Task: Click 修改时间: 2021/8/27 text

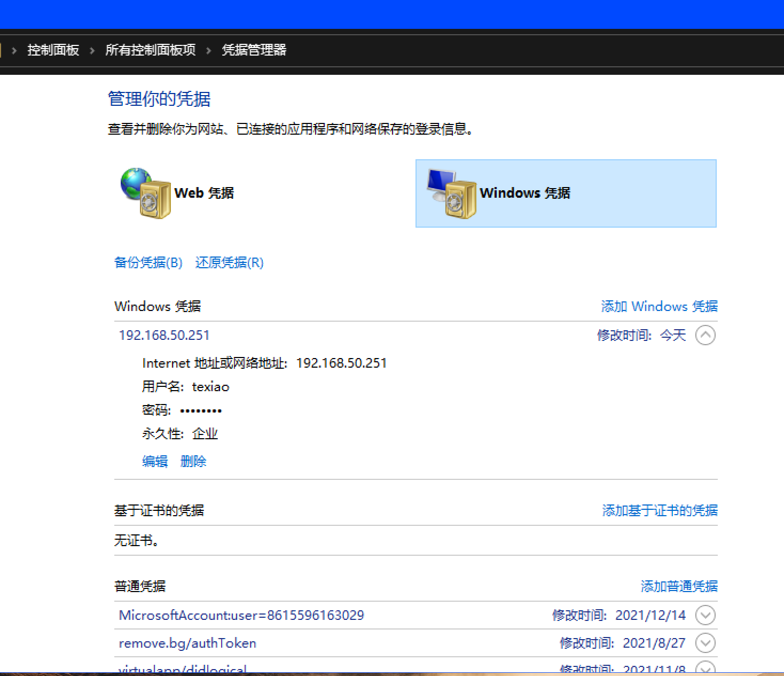Action: click(623, 643)
